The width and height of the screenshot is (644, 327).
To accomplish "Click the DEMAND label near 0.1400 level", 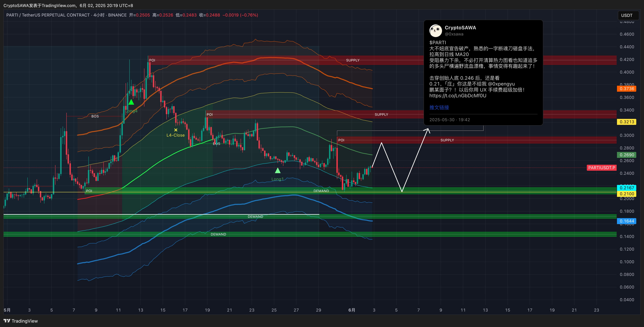I will coord(218,234).
